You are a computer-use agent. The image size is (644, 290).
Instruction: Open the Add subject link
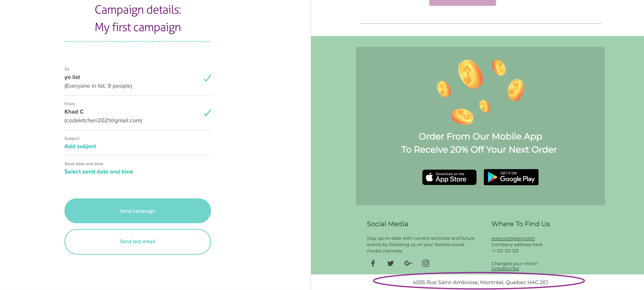(80, 146)
